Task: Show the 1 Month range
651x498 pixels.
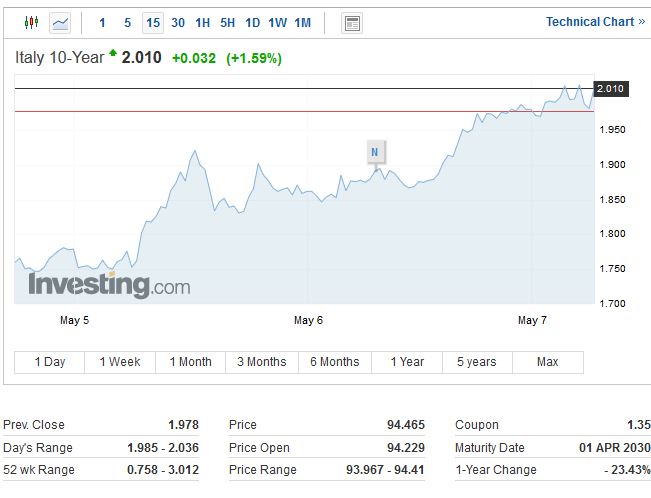Action: click(191, 362)
